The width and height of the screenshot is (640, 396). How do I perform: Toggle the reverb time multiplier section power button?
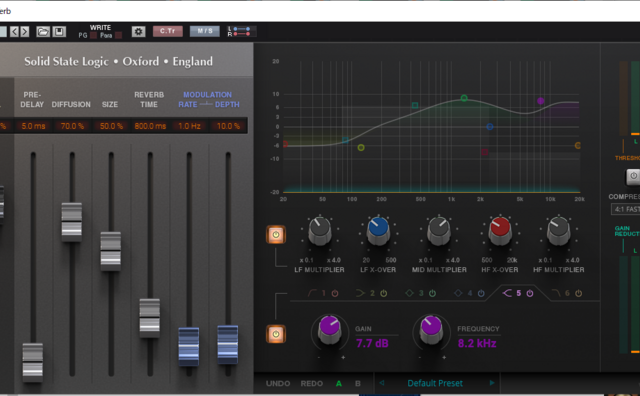[x=276, y=235]
